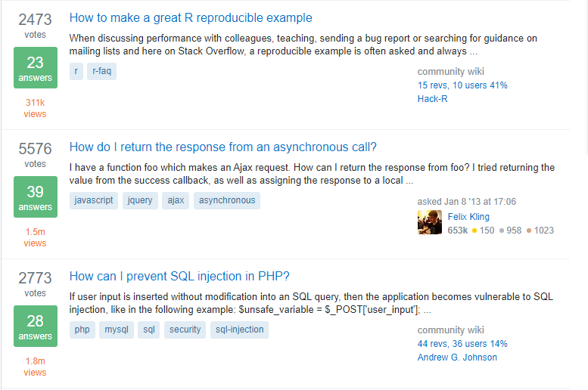This screenshot has height=390, width=588.
Task: View '15 revs, 10 users 41%' revision history
Action: [462, 85]
